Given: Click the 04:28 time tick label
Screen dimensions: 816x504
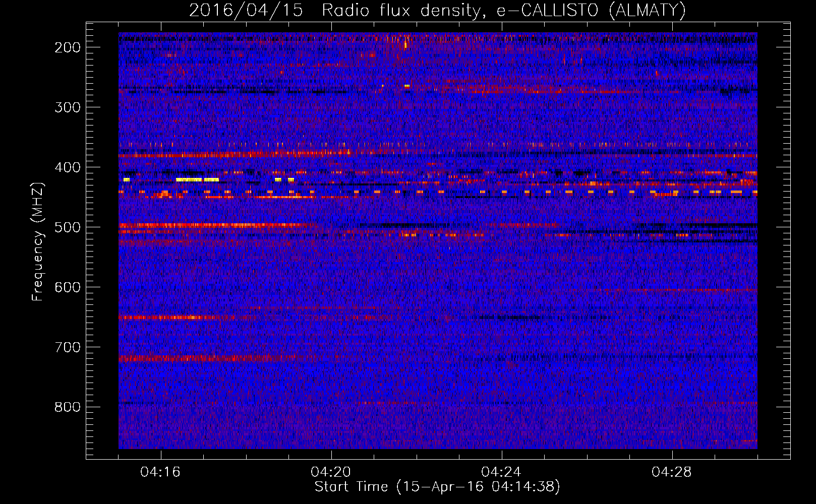Looking at the screenshot, I should [x=672, y=472].
